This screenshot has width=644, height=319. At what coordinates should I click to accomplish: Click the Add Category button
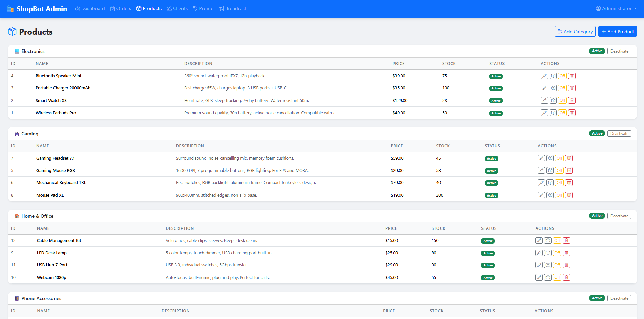tap(575, 32)
